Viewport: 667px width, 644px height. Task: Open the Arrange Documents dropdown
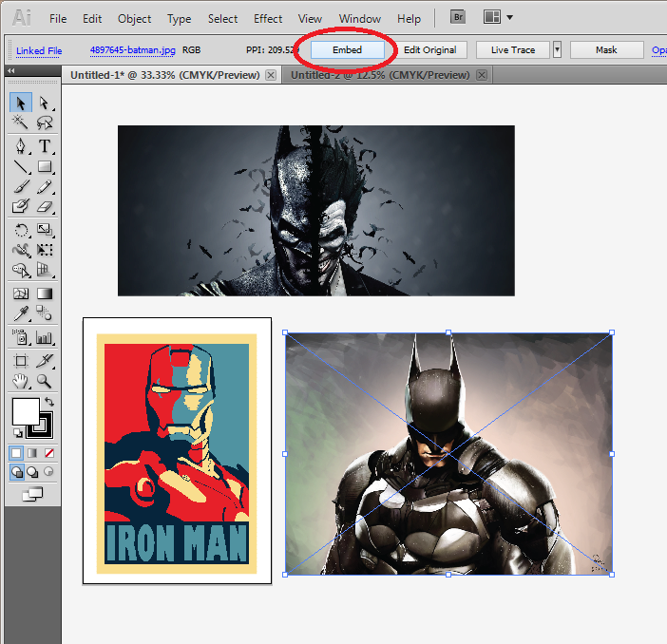point(498,17)
